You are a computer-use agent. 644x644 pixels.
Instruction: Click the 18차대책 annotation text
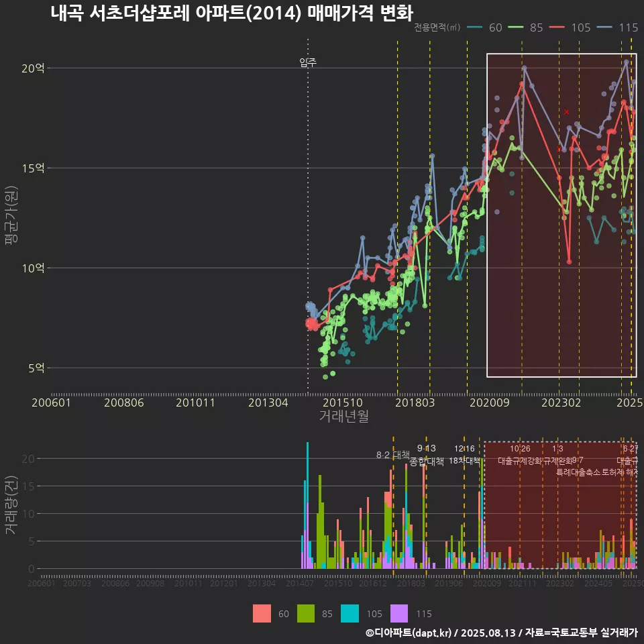464,460
